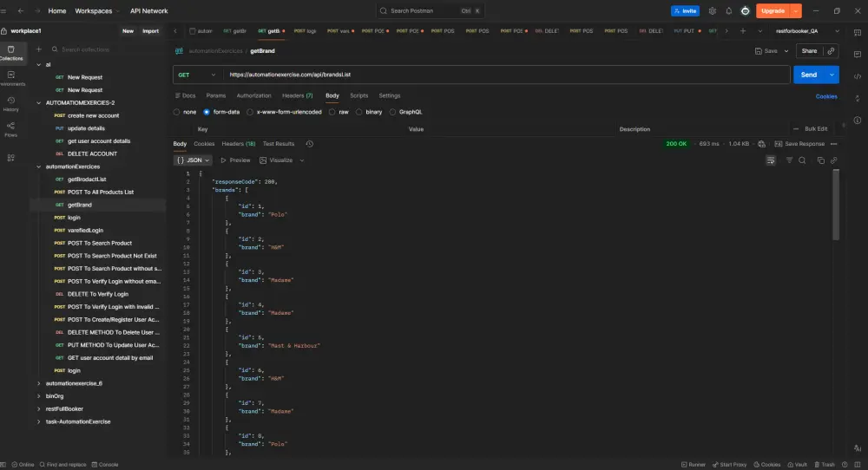
Task: Open the user avatar menu
Action: click(x=745, y=11)
